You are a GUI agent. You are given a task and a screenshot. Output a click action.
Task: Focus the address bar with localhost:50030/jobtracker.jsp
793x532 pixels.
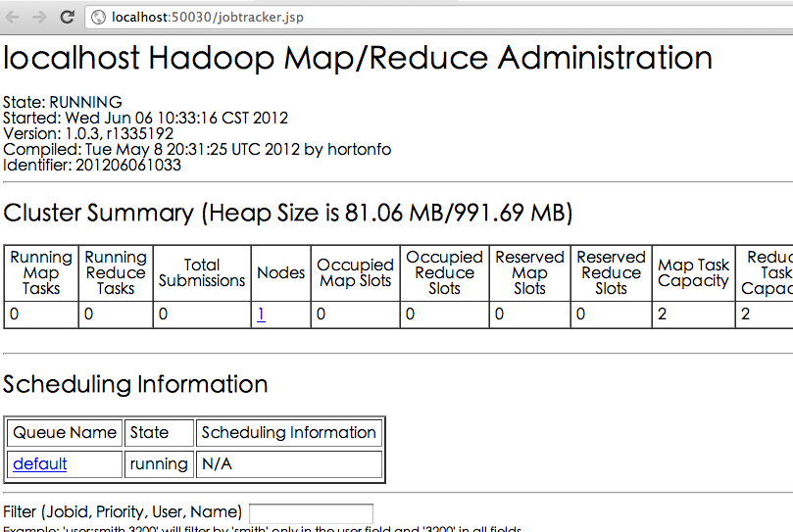(439, 18)
